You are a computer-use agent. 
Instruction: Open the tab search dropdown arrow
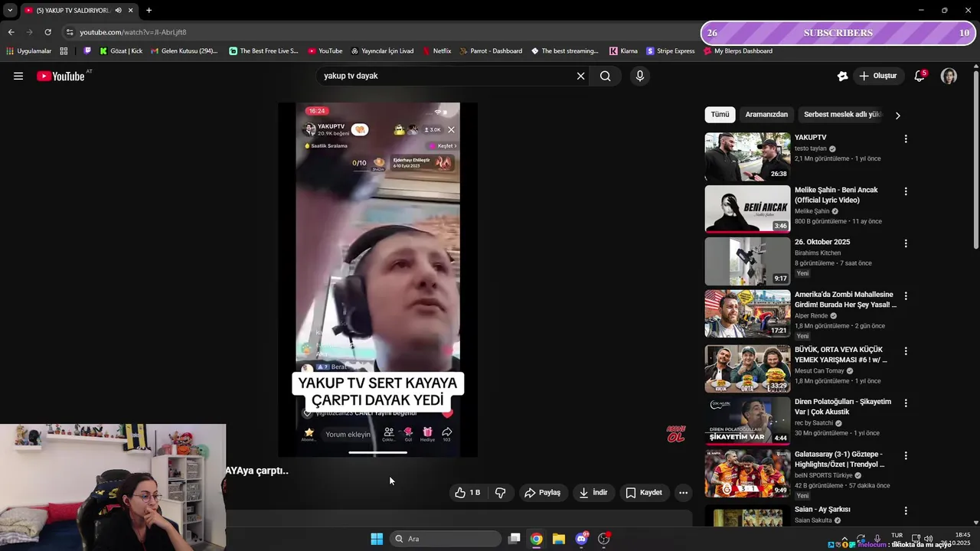(x=10, y=11)
